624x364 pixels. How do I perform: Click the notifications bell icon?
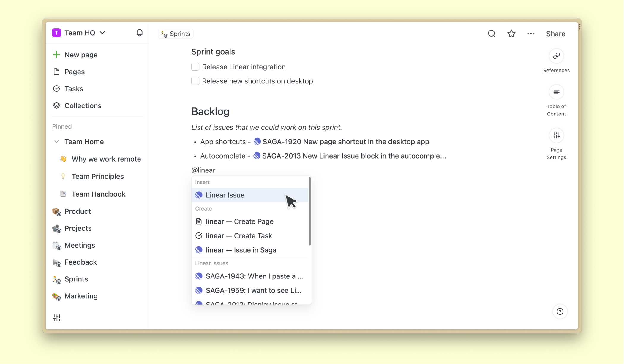click(139, 33)
